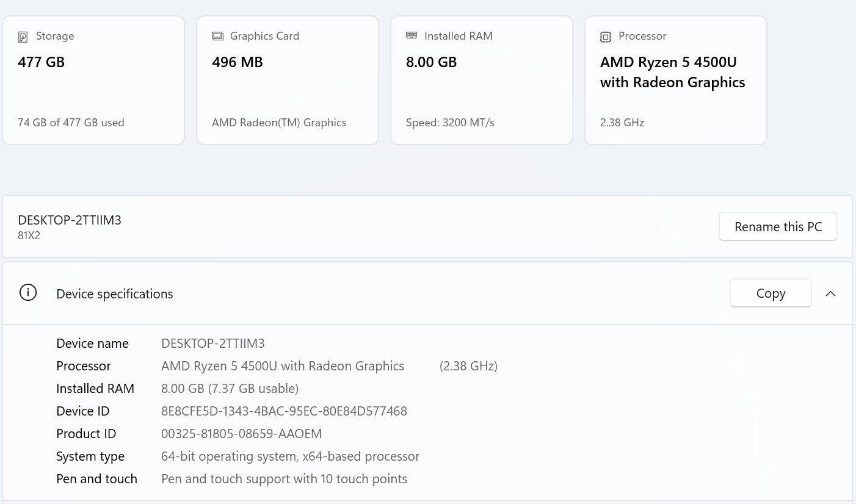Click the Installed RAM memory icon
Image resolution: width=856 pixels, height=504 pixels.
[x=412, y=35]
